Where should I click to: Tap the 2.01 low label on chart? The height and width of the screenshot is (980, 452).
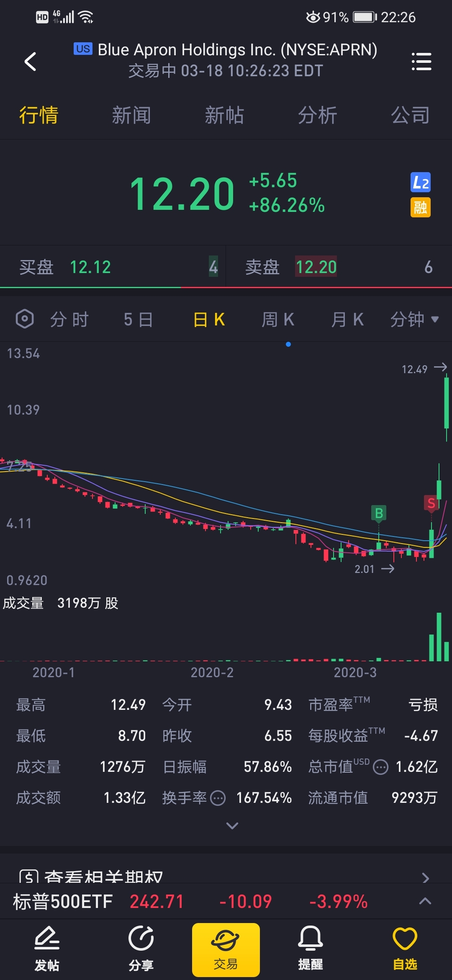click(365, 569)
